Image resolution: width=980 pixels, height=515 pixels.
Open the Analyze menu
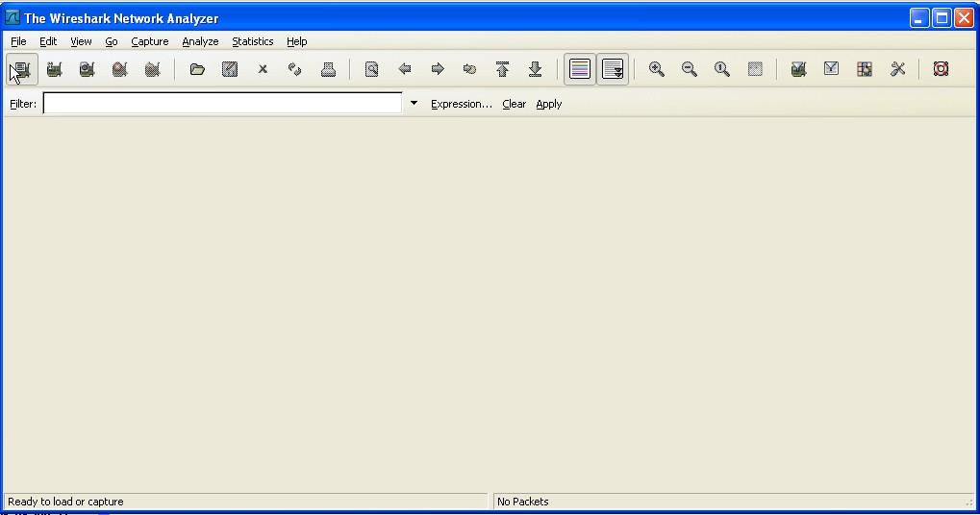200,41
